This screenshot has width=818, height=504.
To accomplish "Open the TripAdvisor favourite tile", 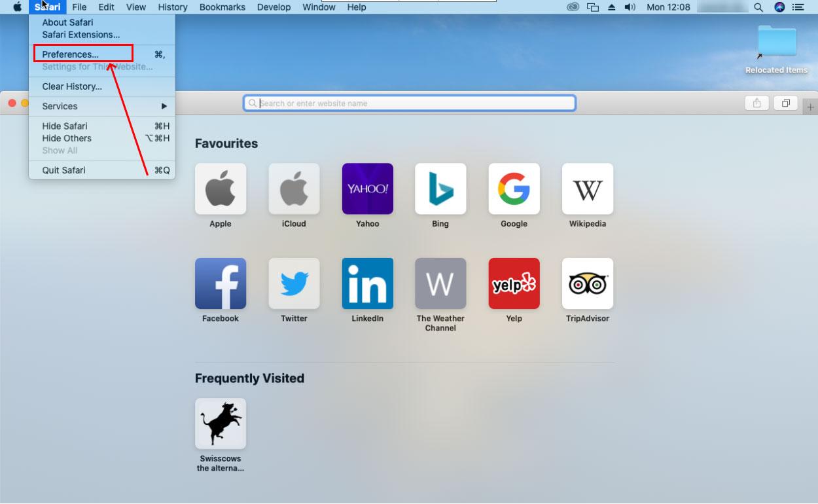I will [x=588, y=283].
